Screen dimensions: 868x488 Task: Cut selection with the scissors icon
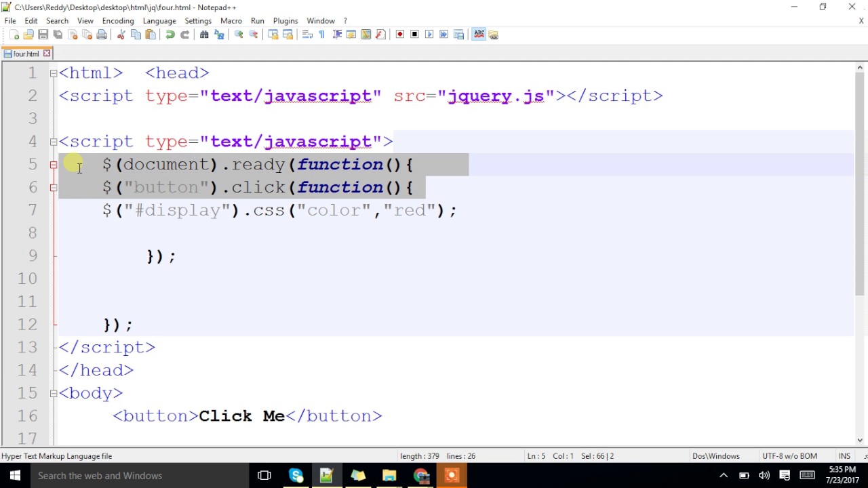pos(121,35)
